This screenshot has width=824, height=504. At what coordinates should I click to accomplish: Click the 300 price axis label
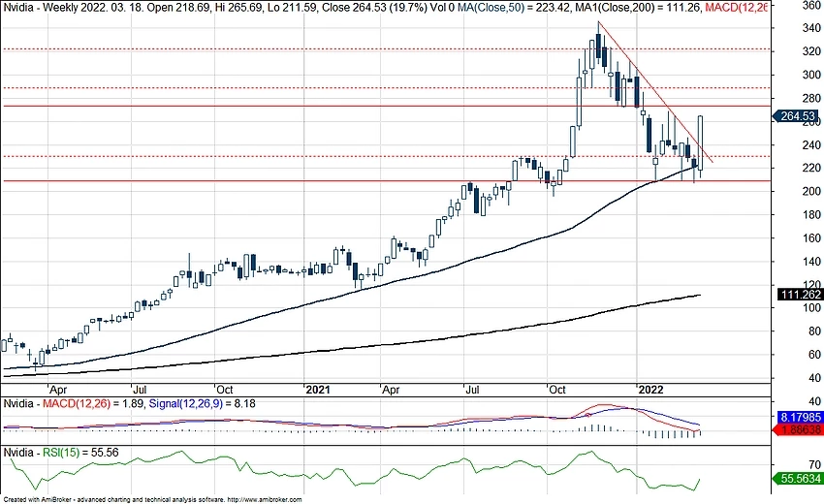811,75
